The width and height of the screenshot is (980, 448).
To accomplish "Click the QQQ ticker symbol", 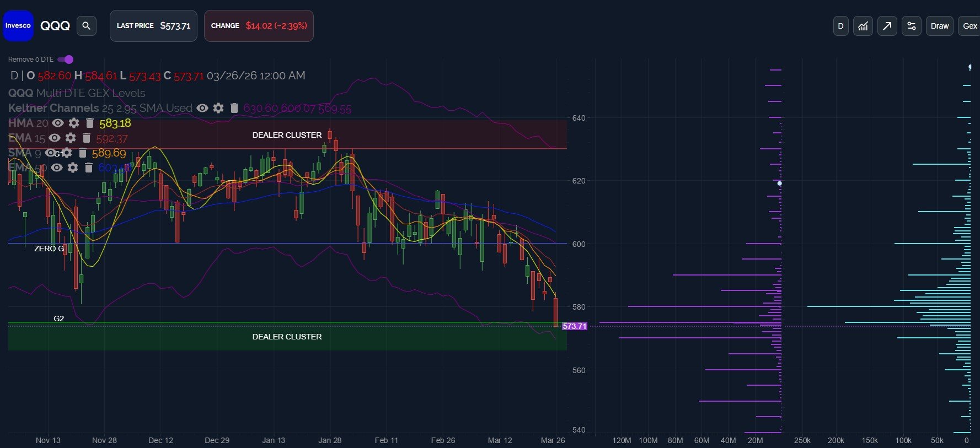I will coord(55,26).
